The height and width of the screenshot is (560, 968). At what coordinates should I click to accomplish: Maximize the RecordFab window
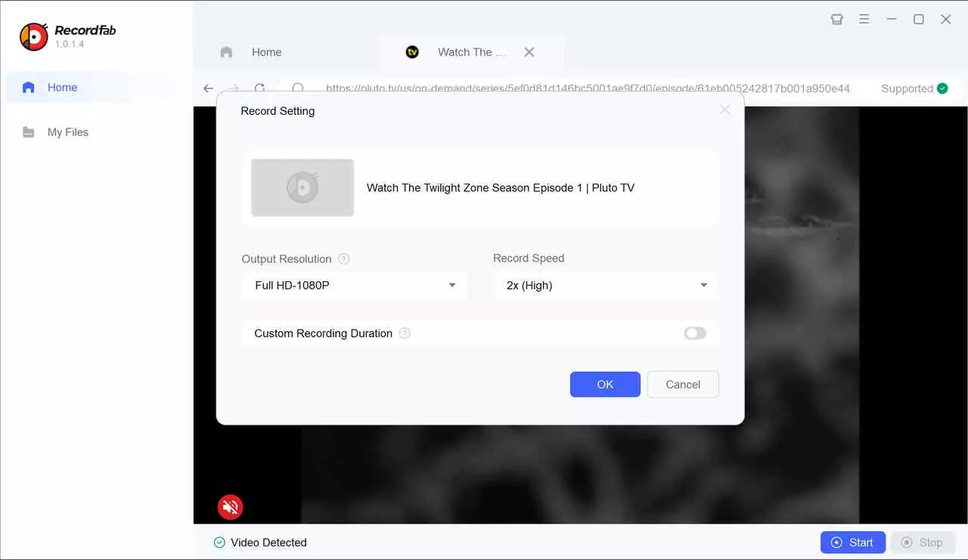(919, 20)
